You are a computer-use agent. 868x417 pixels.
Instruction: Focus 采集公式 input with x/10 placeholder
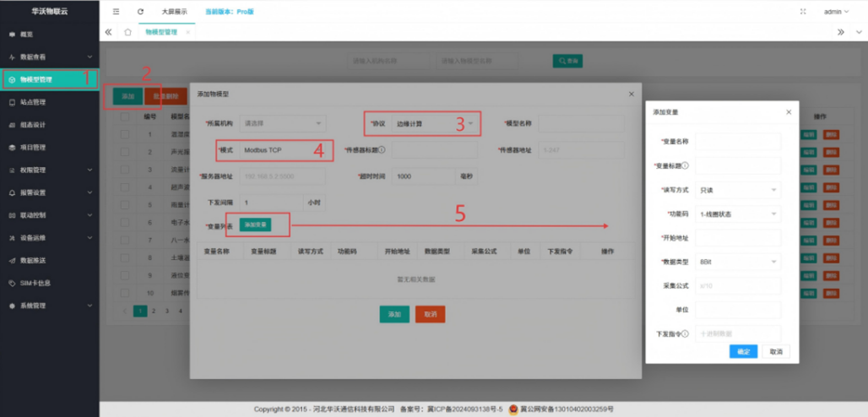[738, 286]
